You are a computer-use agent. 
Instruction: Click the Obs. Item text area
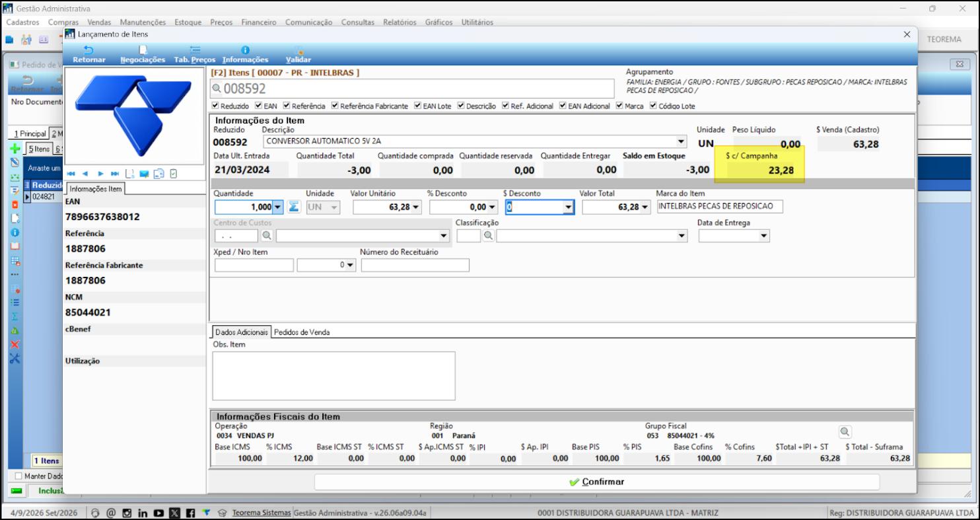[x=334, y=376]
